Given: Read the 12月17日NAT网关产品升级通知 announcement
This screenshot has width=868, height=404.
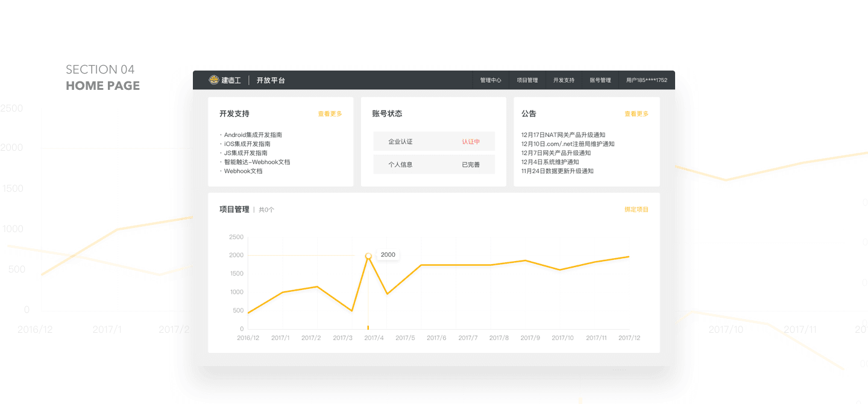Looking at the screenshot, I should (x=563, y=135).
